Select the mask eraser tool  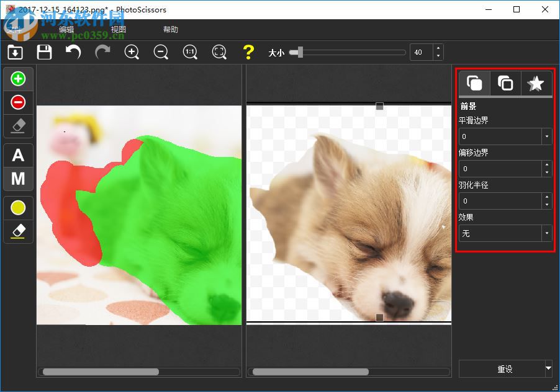click(x=18, y=125)
